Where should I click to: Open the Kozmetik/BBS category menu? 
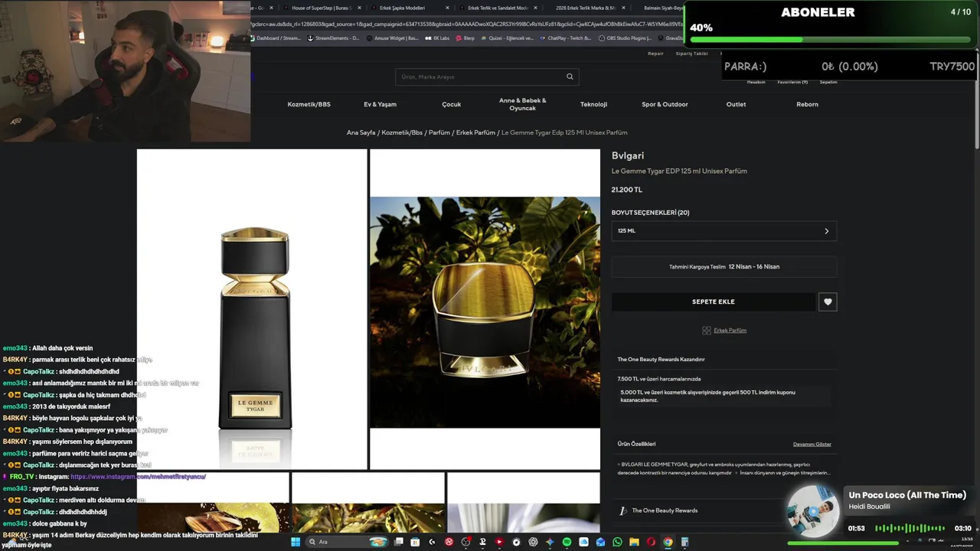[x=309, y=104]
